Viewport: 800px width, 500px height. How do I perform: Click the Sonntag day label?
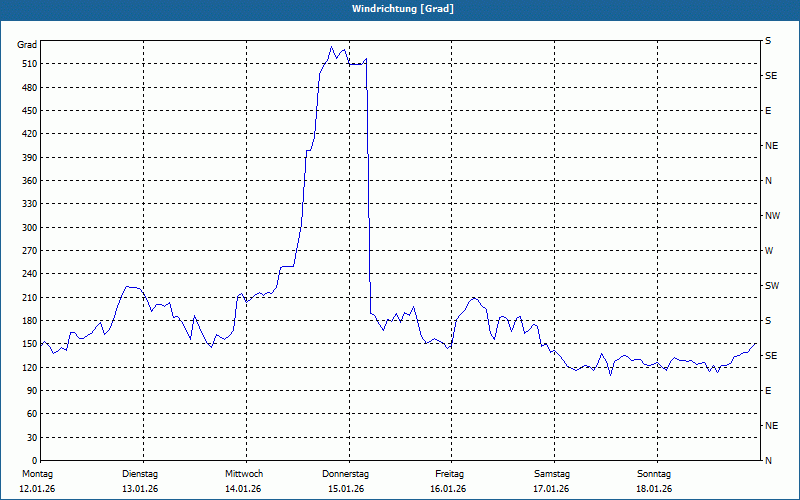pos(654,474)
